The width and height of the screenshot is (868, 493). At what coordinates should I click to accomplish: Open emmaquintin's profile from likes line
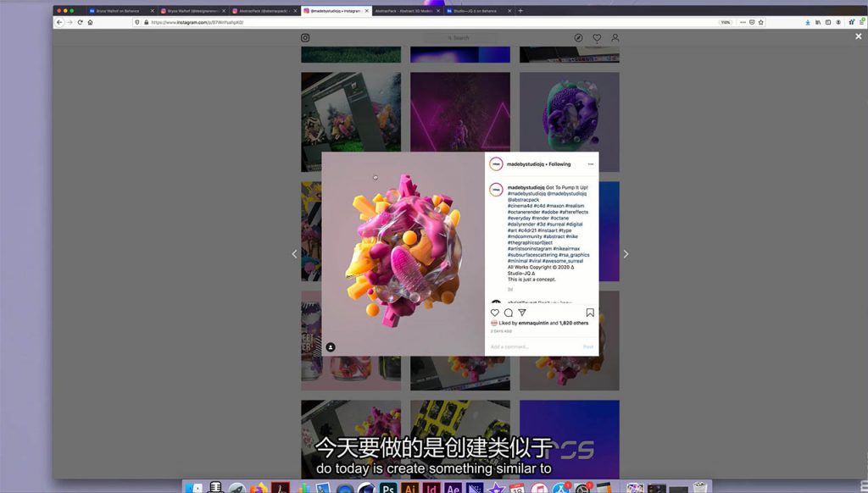533,323
